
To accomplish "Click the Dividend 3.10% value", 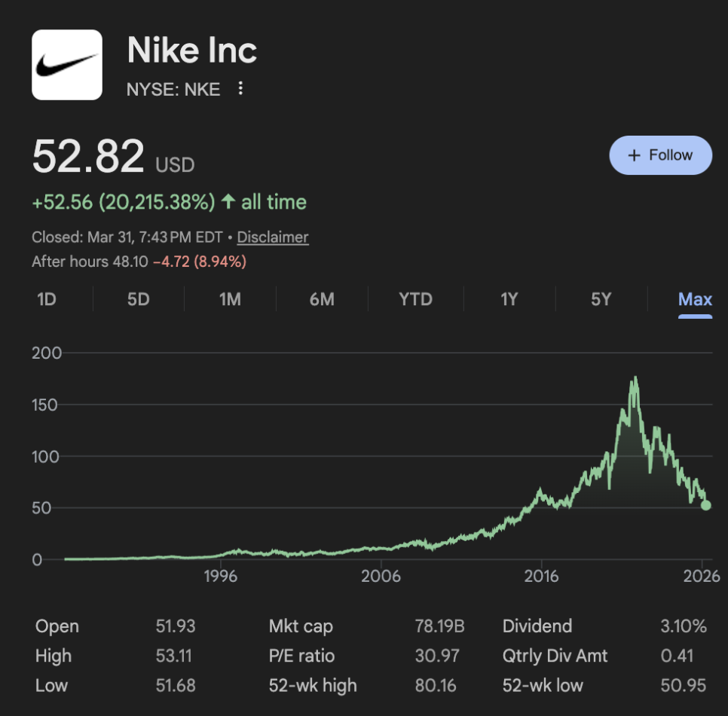I will [x=684, y=626].
